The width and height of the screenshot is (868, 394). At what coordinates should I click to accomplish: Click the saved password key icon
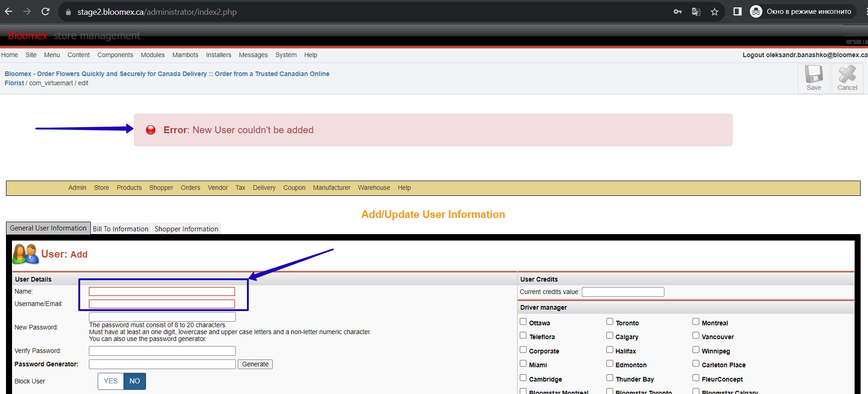tap(678, 12)
